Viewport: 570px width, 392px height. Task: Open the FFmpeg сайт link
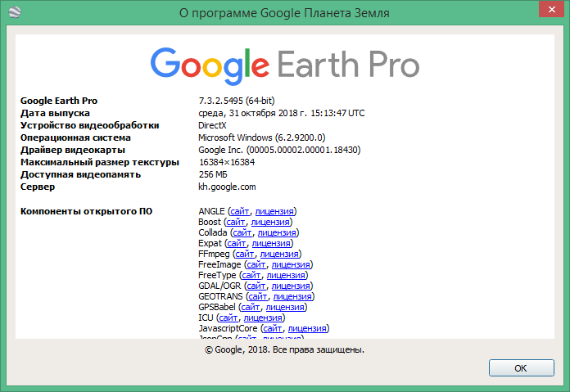(x=245, y=254)
